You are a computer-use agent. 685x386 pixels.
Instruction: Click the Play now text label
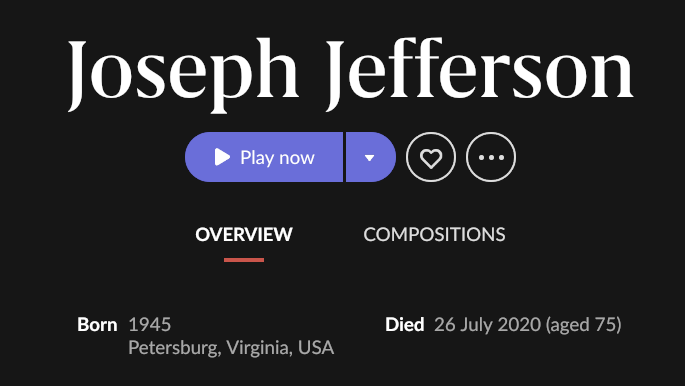[277, 158]
